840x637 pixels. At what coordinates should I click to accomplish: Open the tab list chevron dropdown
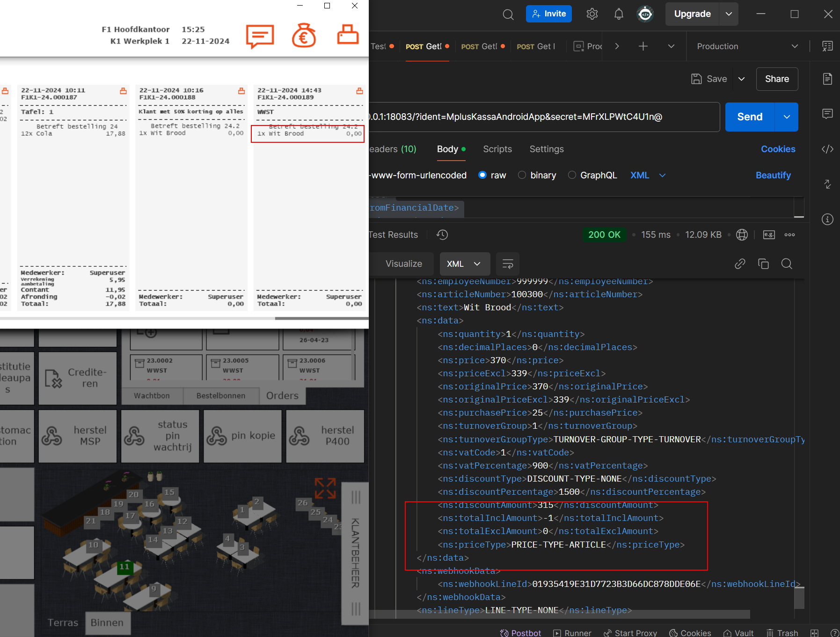(671, 46)
